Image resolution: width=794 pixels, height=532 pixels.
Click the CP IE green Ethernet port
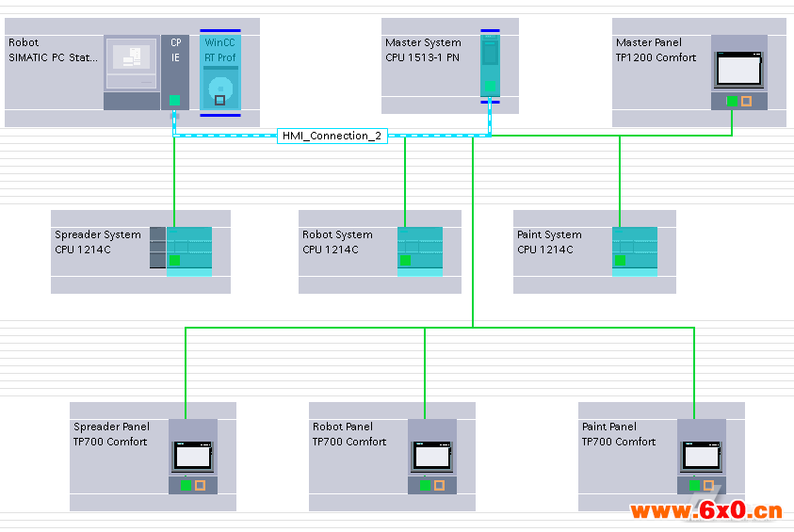point(174,100)
